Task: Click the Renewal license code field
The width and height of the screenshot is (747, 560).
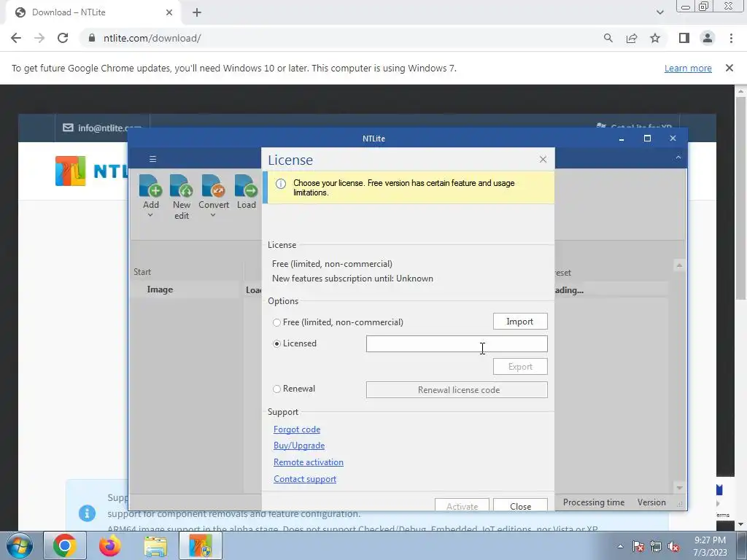Action: pyautogui.click(x=457, y=389)
